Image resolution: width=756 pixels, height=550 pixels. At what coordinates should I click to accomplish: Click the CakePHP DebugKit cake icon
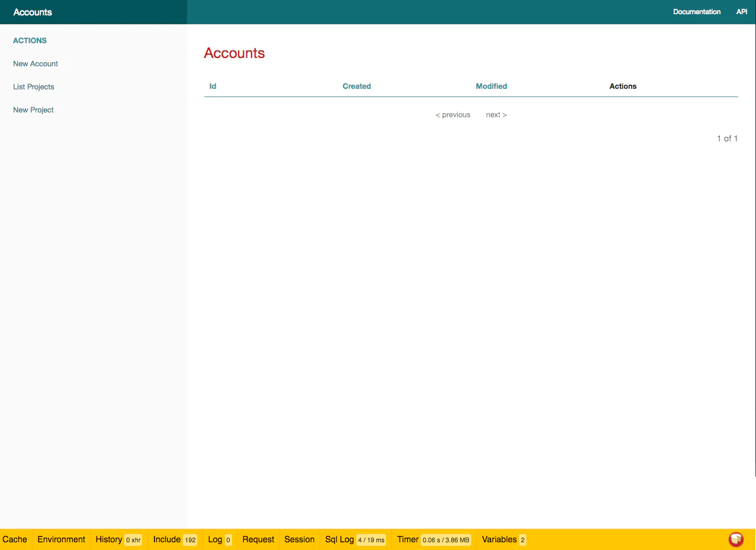(x=736, y=539)
